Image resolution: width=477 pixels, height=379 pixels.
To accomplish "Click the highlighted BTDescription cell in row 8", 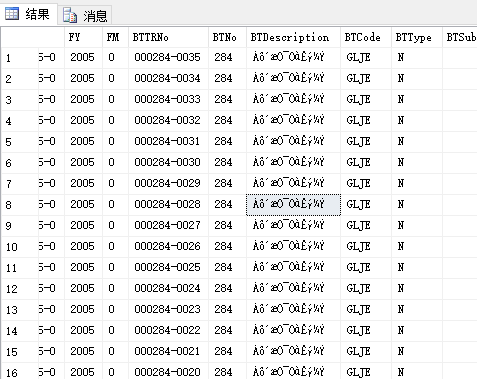I will (x=293, y=205).
